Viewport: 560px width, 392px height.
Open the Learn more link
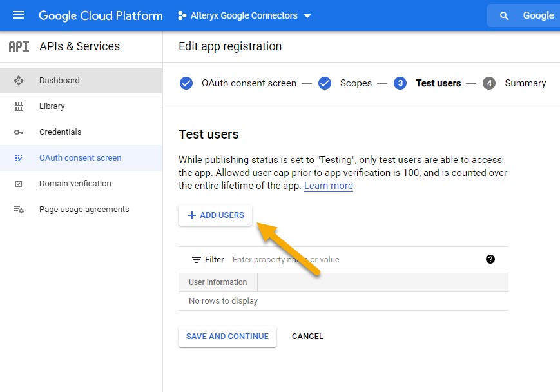pyautogui.click(x=329, y=186)
